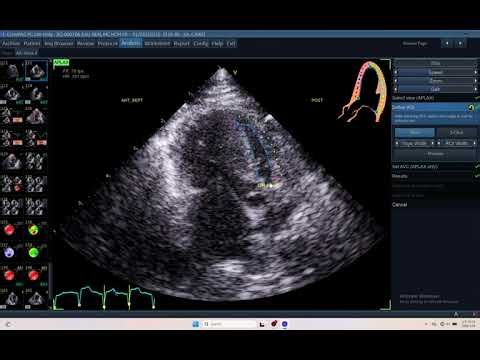
Task: Click the Process button
Action: pyautogui.click(x=435, y=154)
